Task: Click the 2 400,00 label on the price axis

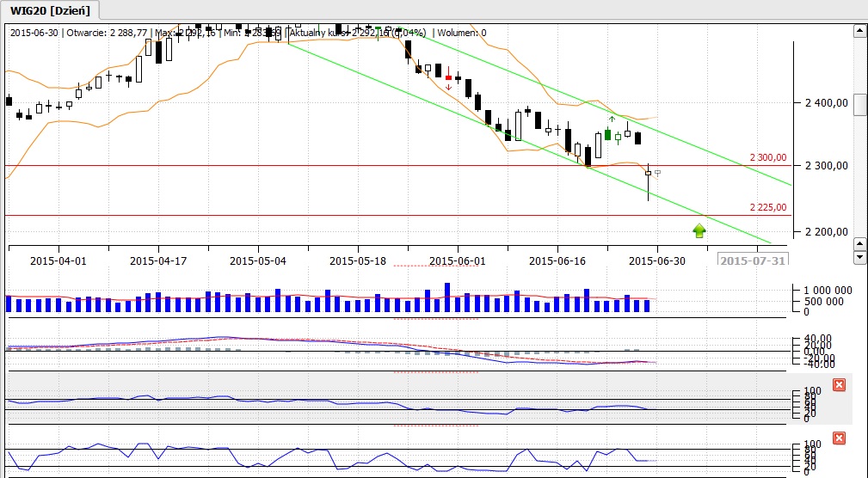Action: click(822, 103)
